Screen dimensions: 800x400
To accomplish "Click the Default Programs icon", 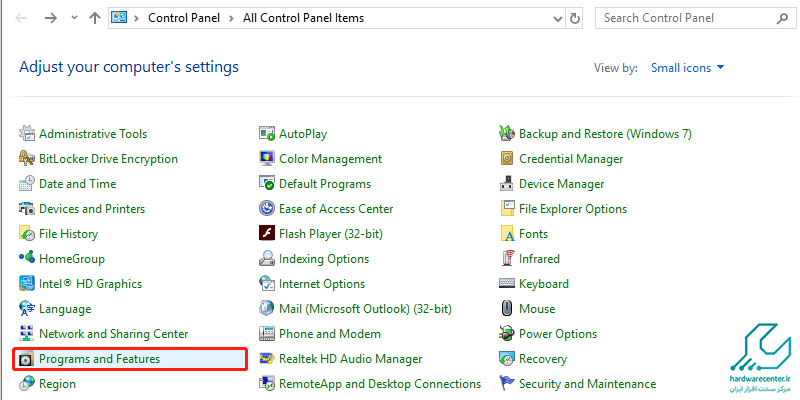I will tap(267, 184).
